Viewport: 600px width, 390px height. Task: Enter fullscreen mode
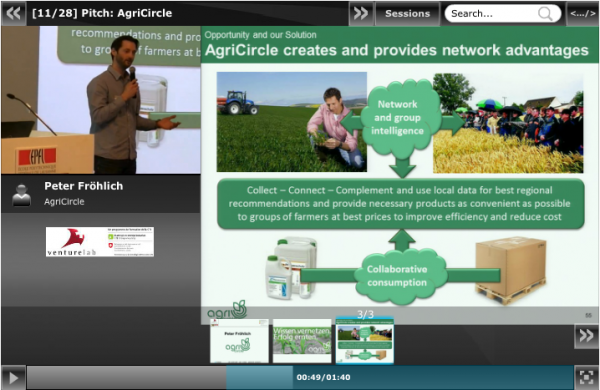[x=586, y=377]
